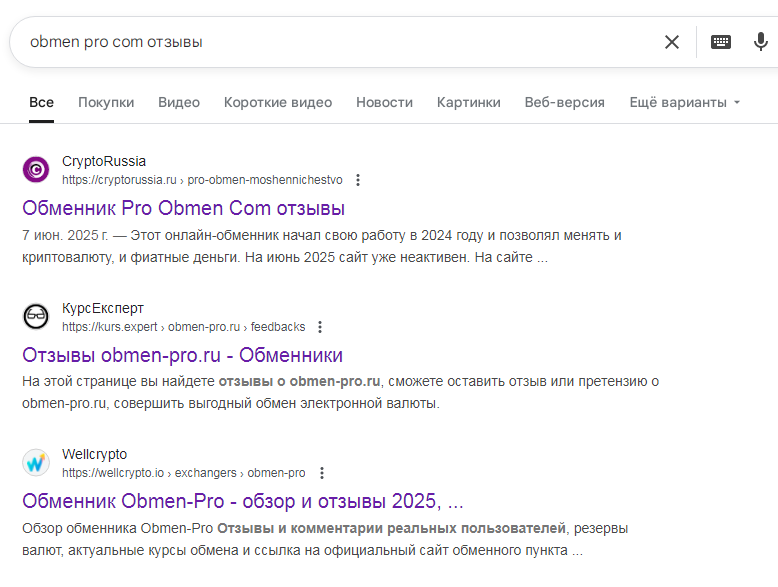Open Обменник Obmen-Pro обзор и отзывы 2025 link
The height and width of the screenshot is (587, 778).
(x=243, y=501)
